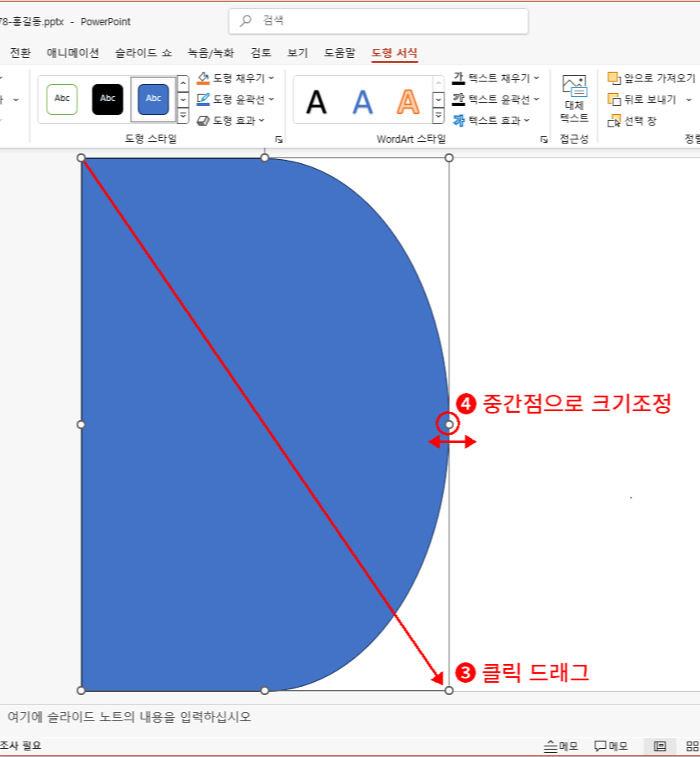Click 앞으로 가져오기 button
700x757 pixels.
point(651,77)
